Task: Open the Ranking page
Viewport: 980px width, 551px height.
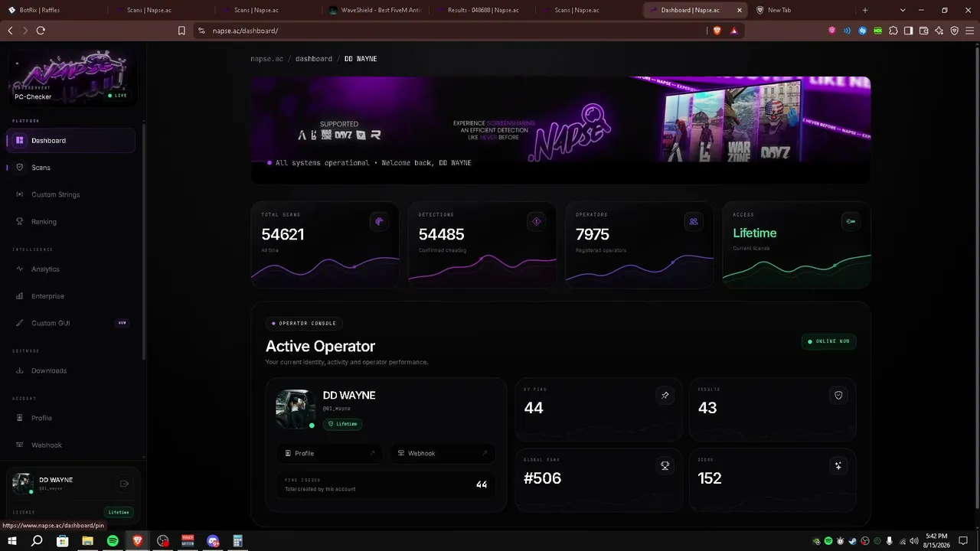Action: (x=70, y=222)
